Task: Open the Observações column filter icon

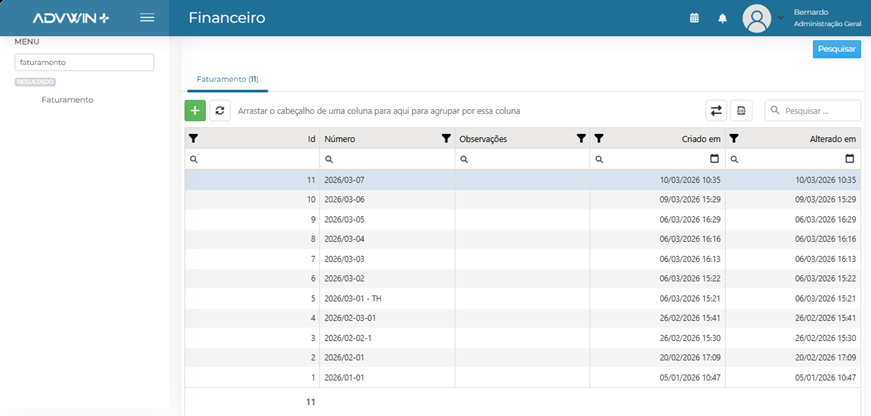Action: click(581, 139)
